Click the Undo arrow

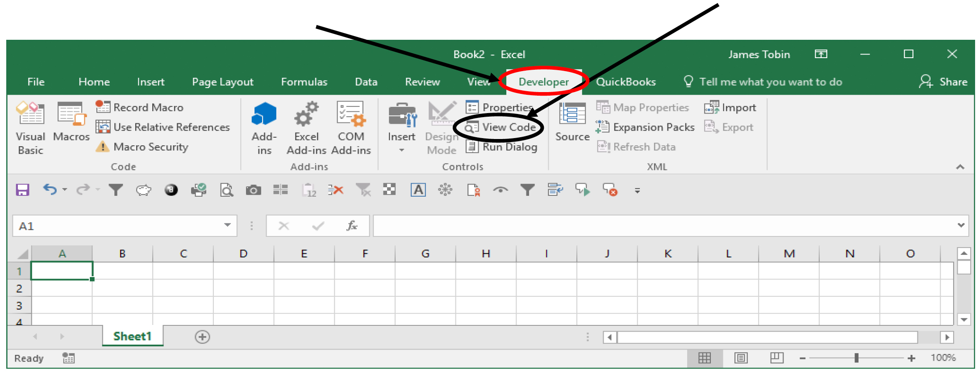point(50,190)
